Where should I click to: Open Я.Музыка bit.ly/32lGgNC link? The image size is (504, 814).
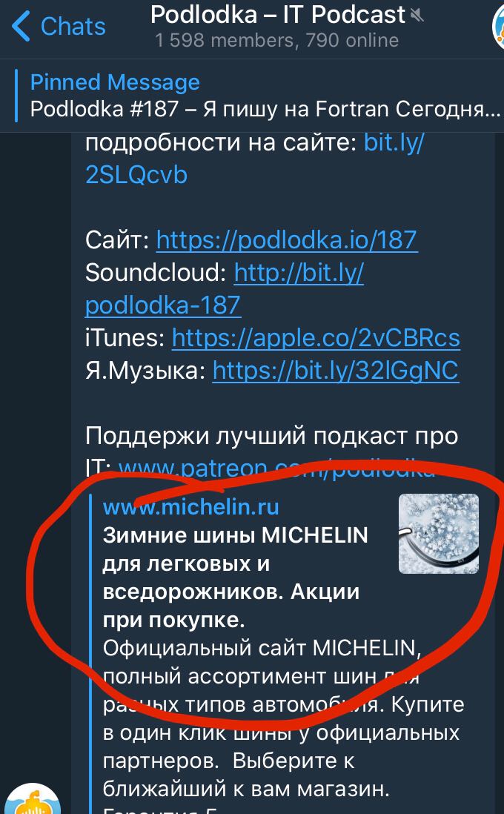pyautogui.click(x=336, y=371)
